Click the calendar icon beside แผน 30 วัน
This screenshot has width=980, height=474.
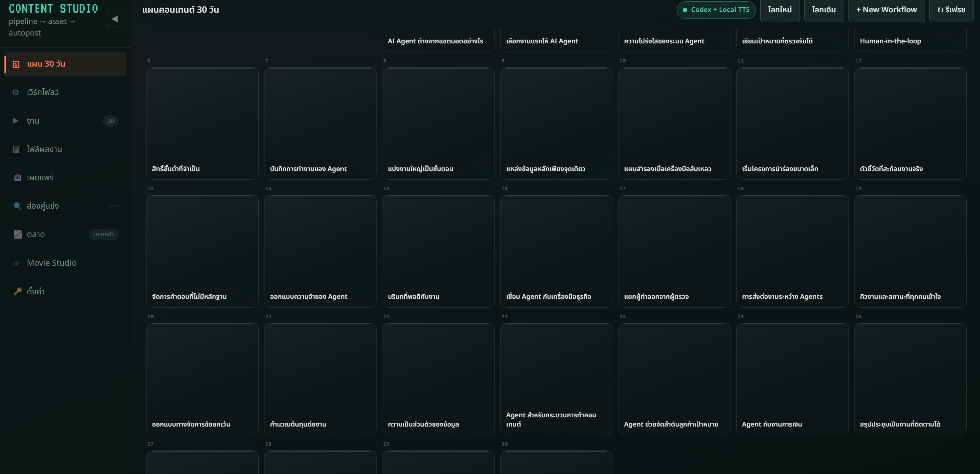click(x=16, y=64)
